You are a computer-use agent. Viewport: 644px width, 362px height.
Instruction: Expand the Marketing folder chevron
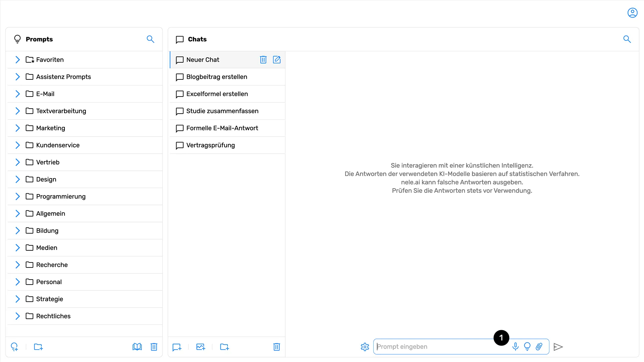pos(18,128)
